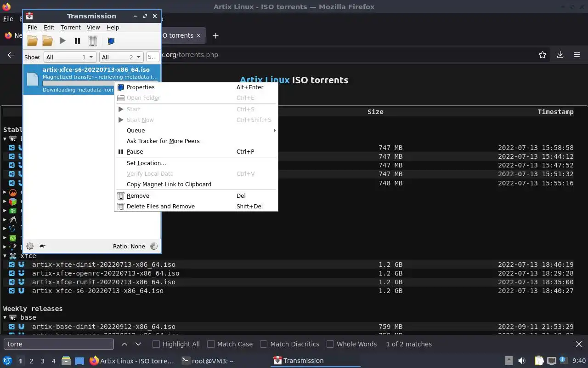Click Open Torrent folder icon in Transmission toolbar
Viewport: 588px width, 368px height.
(32, 41)
